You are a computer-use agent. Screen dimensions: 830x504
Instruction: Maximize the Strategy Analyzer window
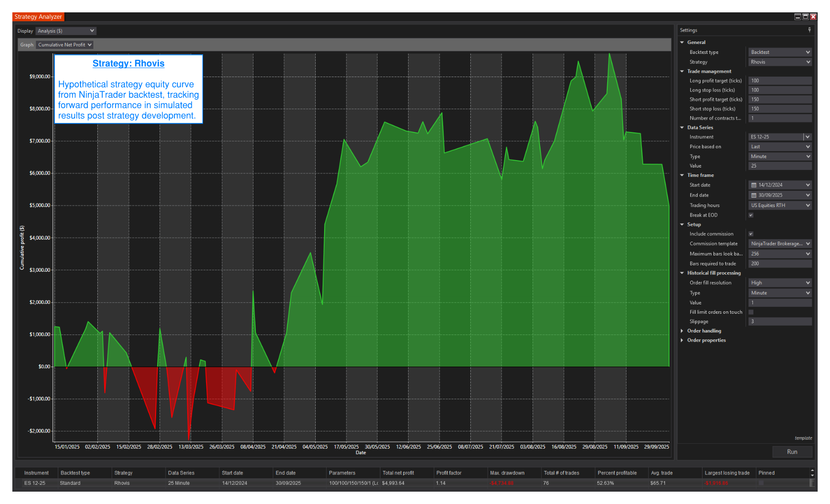pos(805,17)
